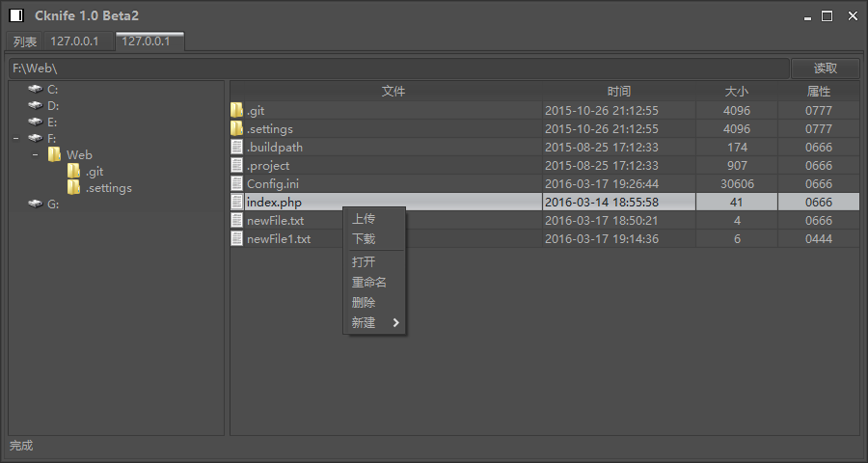Screen dimensions: 868x463
Task: Select 删除 in the context menu
Action: 364,303
